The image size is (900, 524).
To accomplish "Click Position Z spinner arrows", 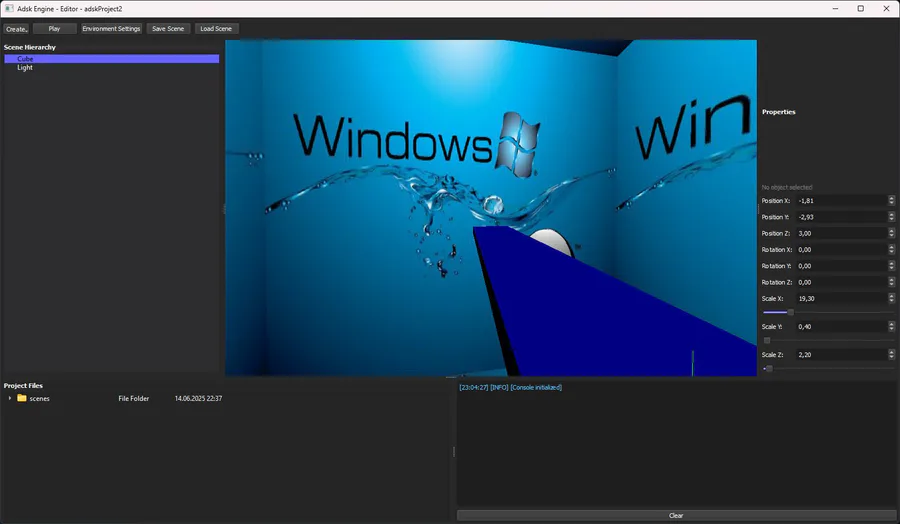I will 891,234.
